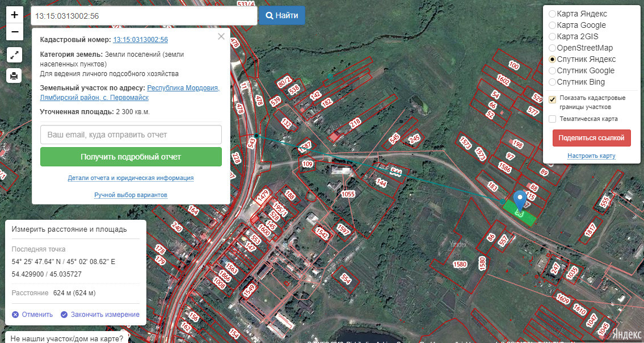This screenshot has width=644, height=343.
Task: Enable Тематическая карта checkbox
Action: point(552,119)
